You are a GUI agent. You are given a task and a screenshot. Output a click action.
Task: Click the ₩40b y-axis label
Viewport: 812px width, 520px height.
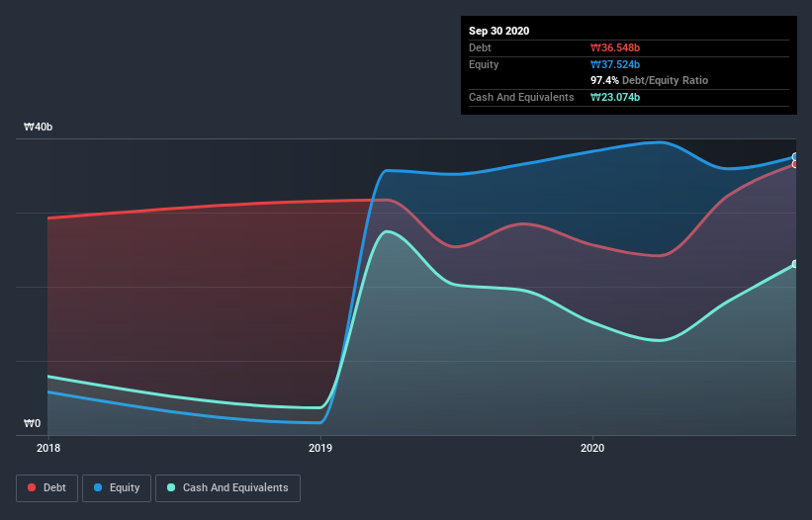[38, 127]
